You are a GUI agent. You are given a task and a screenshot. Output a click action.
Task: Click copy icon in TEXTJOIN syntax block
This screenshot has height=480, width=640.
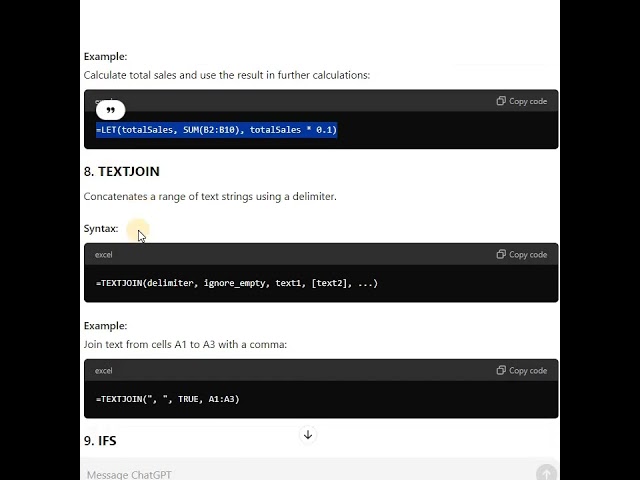click(x=501, y=254)
